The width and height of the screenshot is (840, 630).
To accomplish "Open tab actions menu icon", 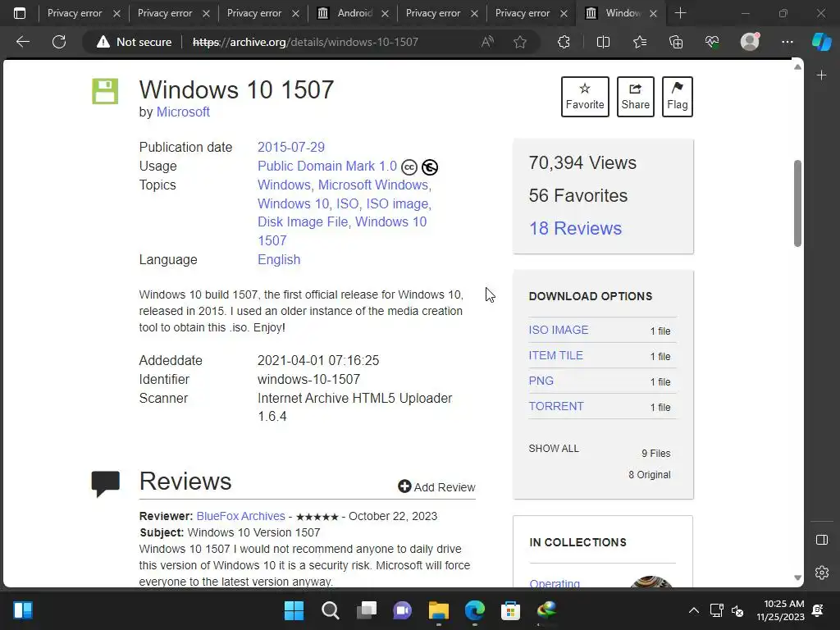I will click(x=20, y=13).
